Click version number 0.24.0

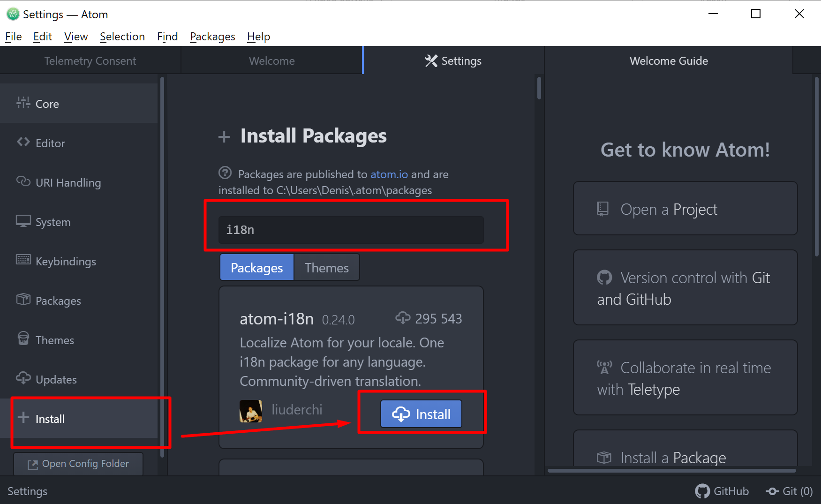pyautogui.click(x=338, y=320)
